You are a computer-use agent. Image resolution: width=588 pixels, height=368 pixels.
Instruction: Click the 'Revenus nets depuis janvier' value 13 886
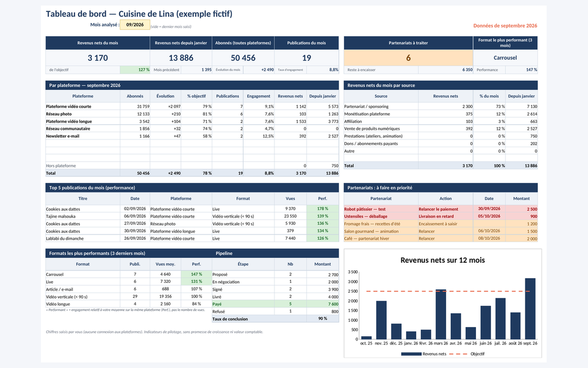pos(181,58)
